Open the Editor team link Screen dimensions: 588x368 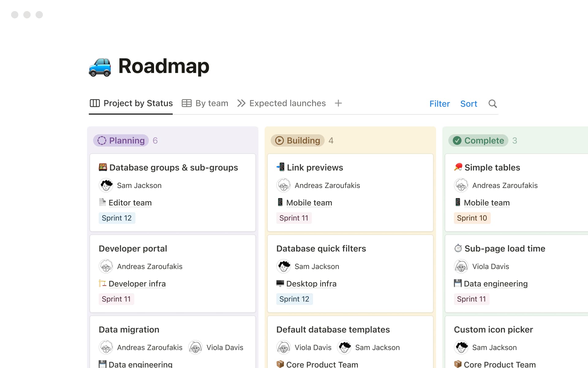click(130, 203)
